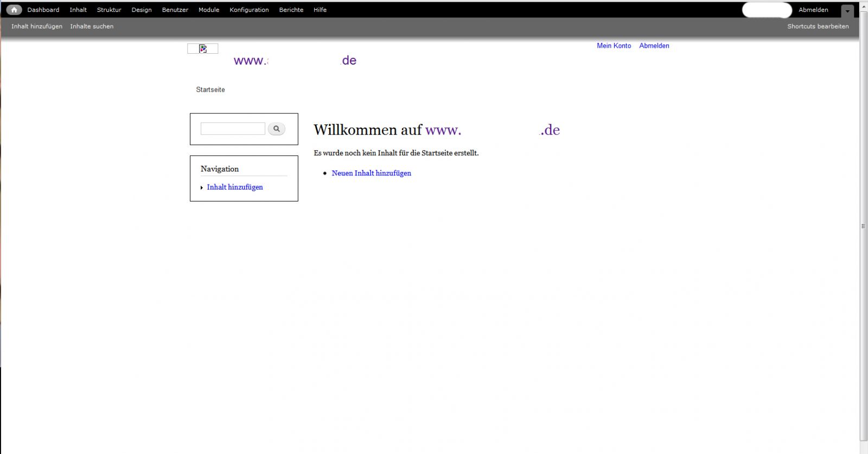This screenshot has height=454, width=868.
Task: Open the Inhalt admin menu
Action: click(78, 10)
